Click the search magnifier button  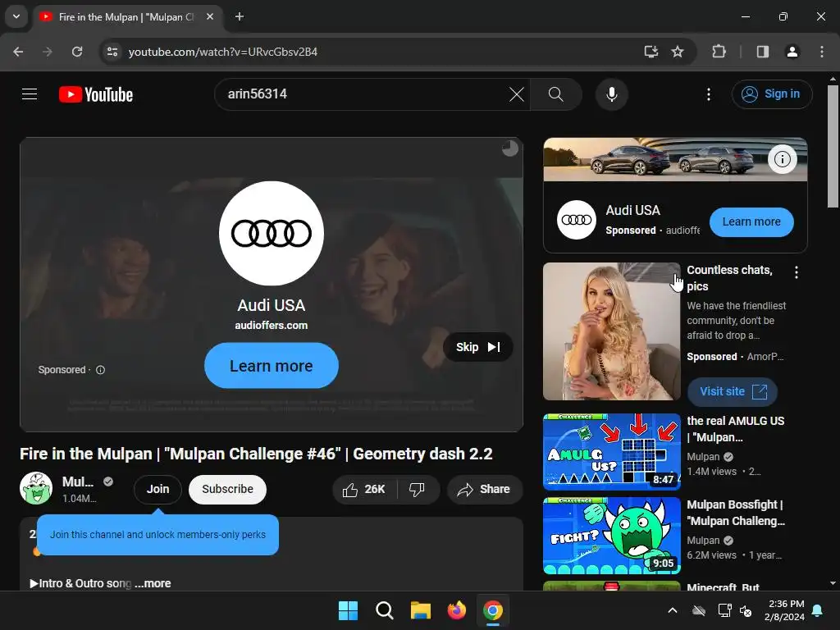[555, 94]
